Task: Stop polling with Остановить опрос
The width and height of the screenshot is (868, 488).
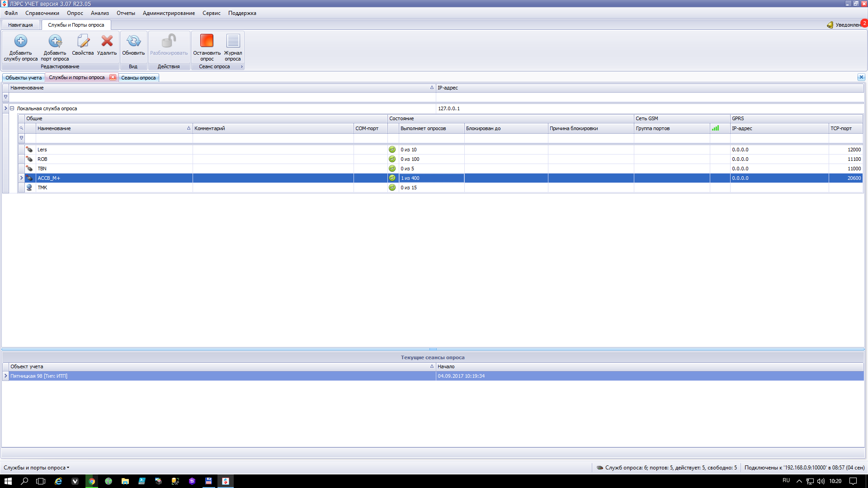Action: tap(207, 41)
